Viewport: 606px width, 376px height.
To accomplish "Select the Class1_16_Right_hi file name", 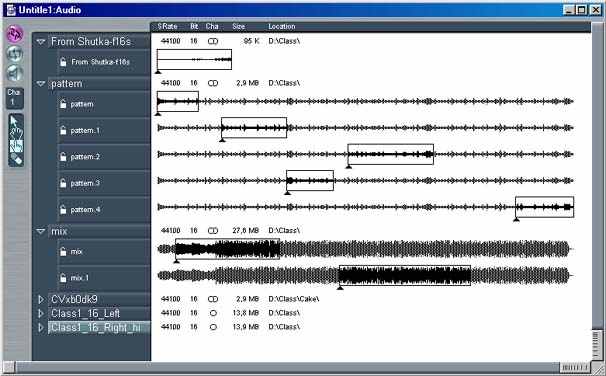I will [x=96, y=328].
